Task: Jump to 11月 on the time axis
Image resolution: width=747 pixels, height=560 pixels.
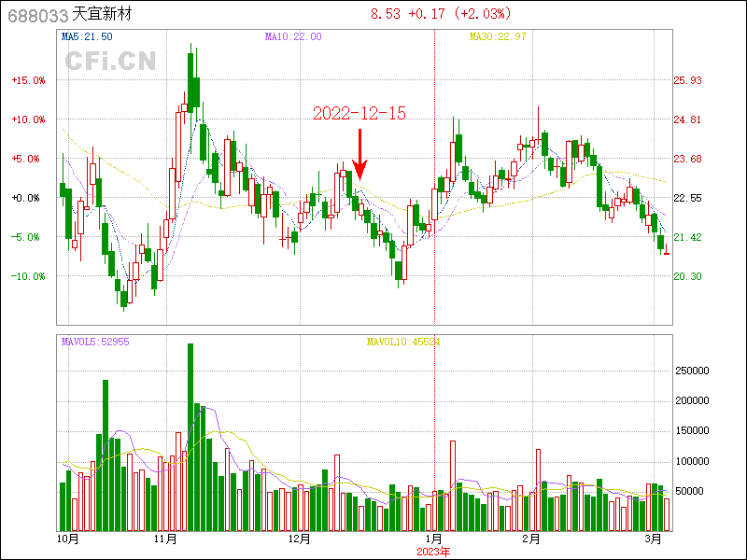Action: (x=166, y=539)
